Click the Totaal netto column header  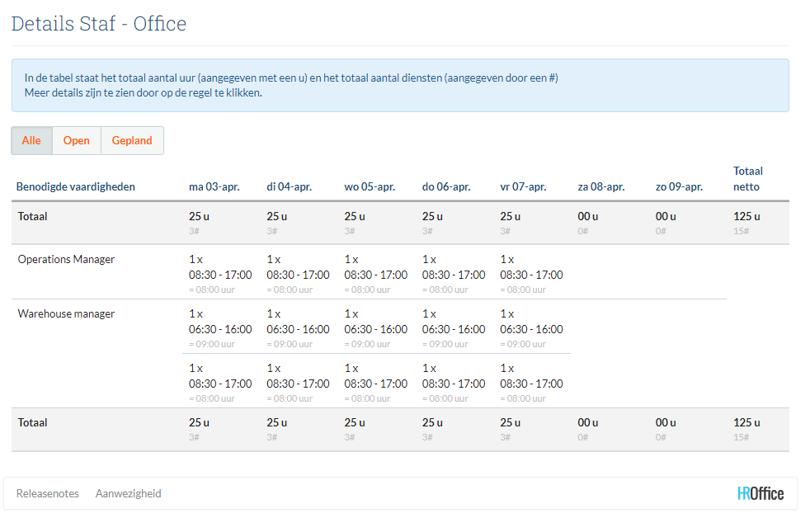pyautogui.click(x=748, y=179)
